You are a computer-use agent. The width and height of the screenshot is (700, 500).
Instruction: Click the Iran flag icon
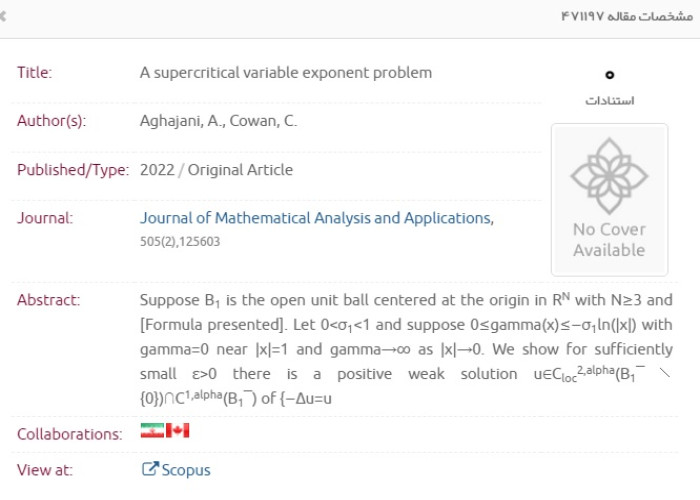(x=152, y=430)
